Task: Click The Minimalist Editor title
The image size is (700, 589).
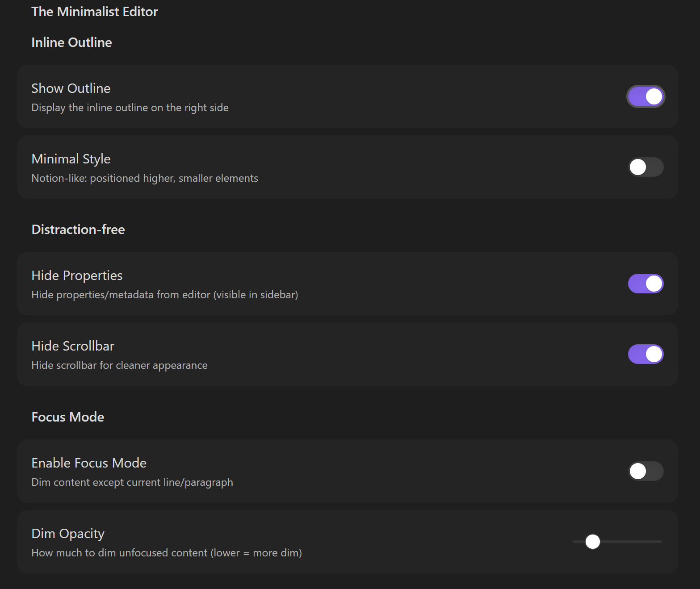Action: coord(94,11)
